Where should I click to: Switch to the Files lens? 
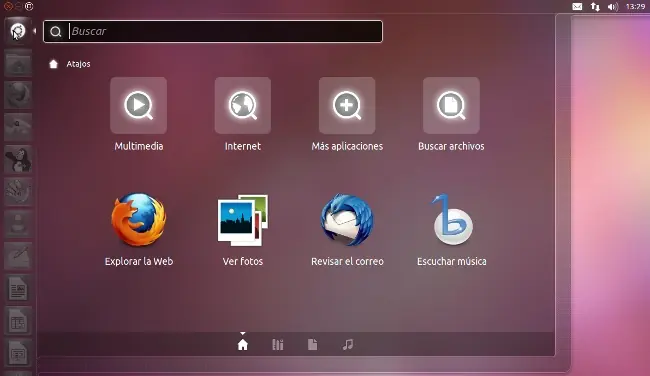pyautogui.click(x=312, y=344)
